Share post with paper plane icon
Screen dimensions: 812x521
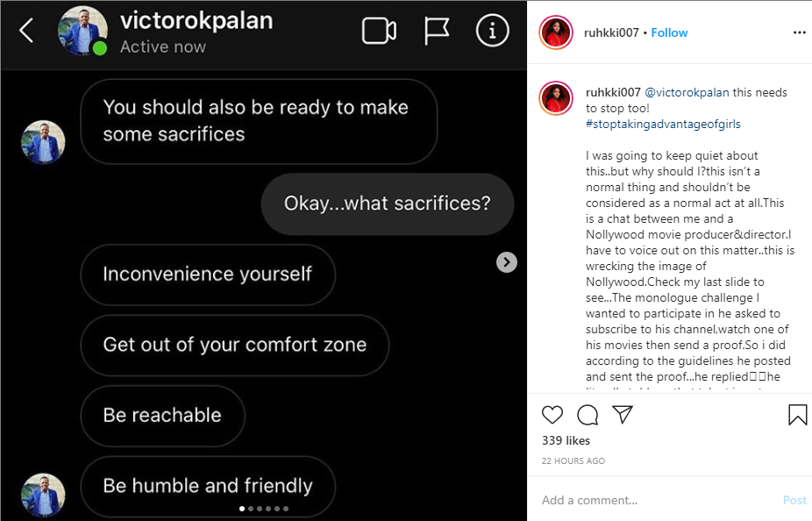click(623, 414)
